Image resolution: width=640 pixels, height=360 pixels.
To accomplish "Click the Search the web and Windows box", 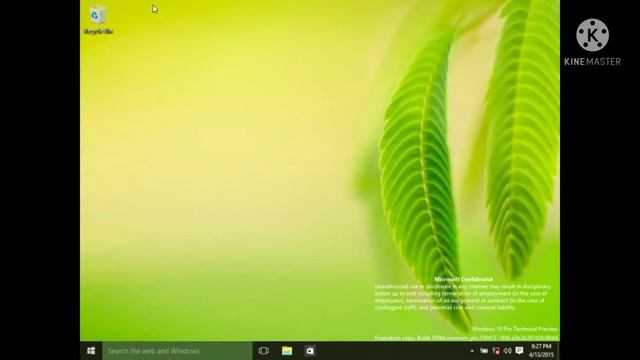I will tap(178, 351).
